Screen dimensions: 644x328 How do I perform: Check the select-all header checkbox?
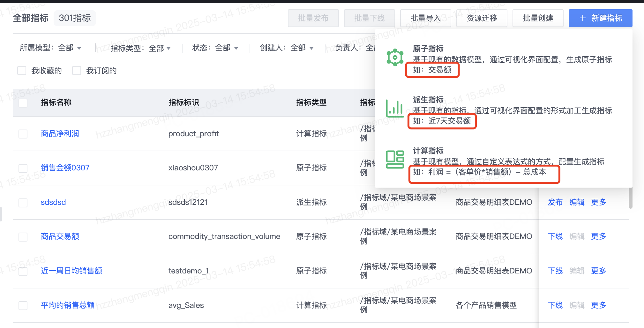tap(23, 103)
